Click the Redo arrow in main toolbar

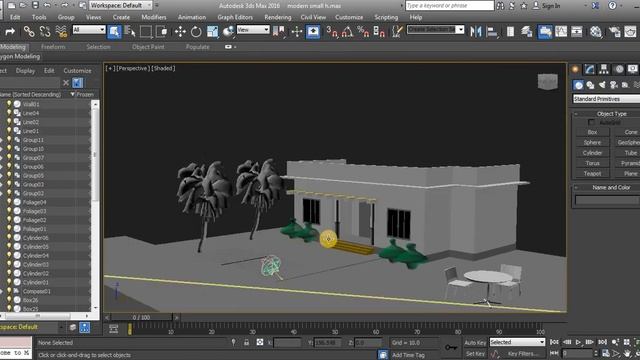point(10,31)
